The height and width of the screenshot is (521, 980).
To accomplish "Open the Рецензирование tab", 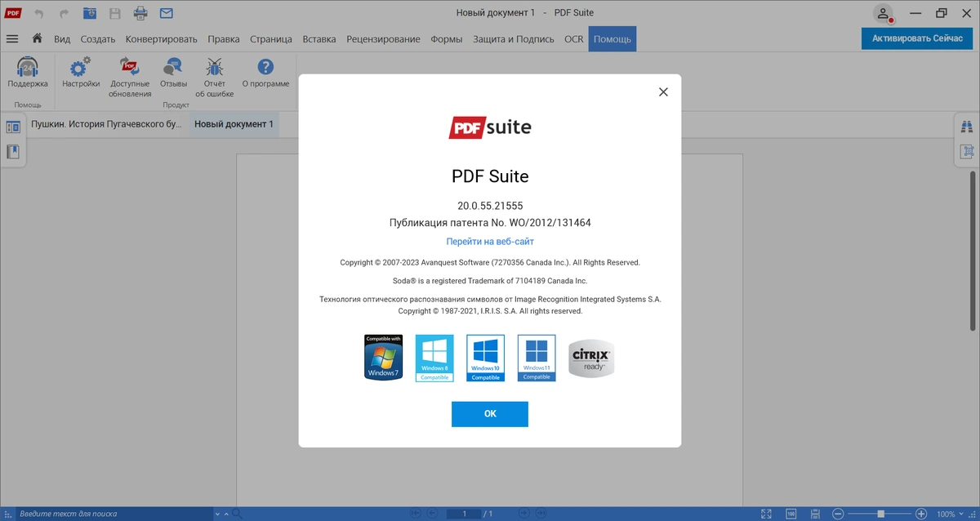I will coord(383,39).
